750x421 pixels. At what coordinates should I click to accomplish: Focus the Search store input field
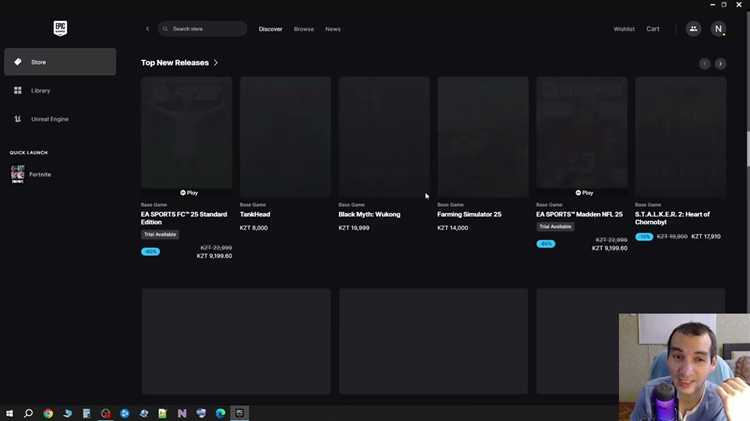click(x=203, y=29)
